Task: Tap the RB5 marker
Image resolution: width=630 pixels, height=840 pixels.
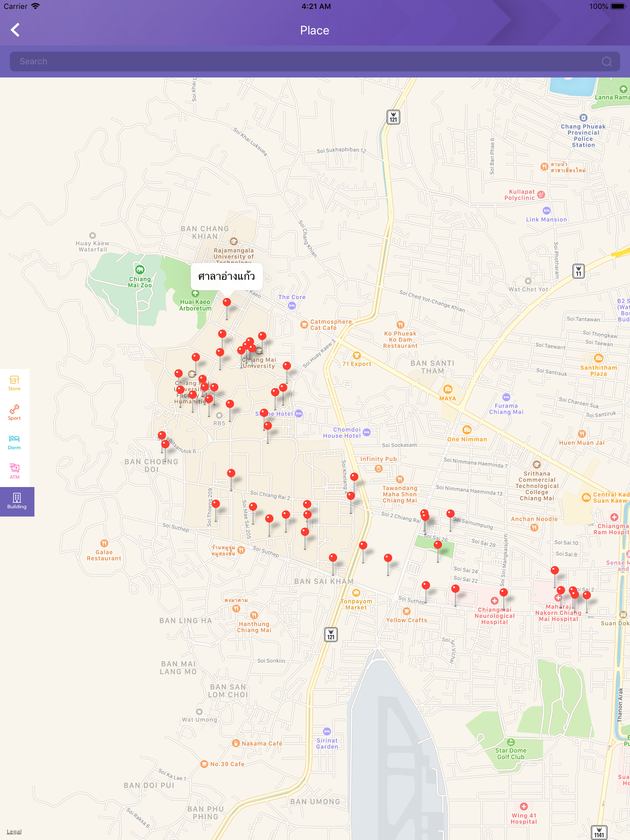Action: pyautogui.click(x=219, y=415)
